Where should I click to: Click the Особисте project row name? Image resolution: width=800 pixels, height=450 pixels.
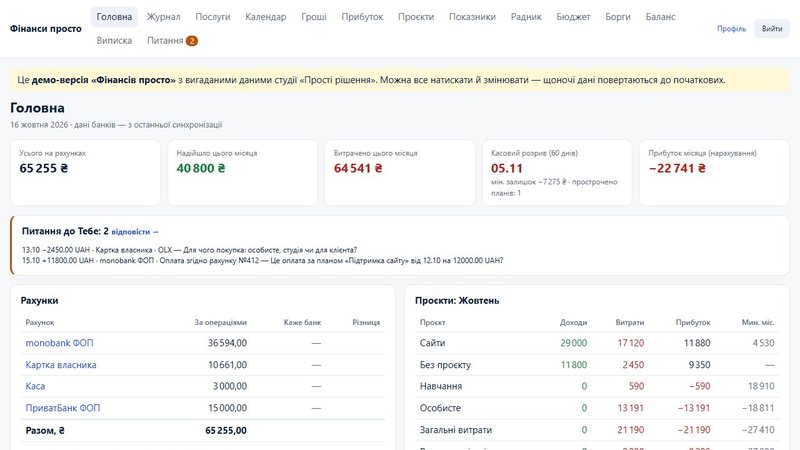[x=440, y=408]
